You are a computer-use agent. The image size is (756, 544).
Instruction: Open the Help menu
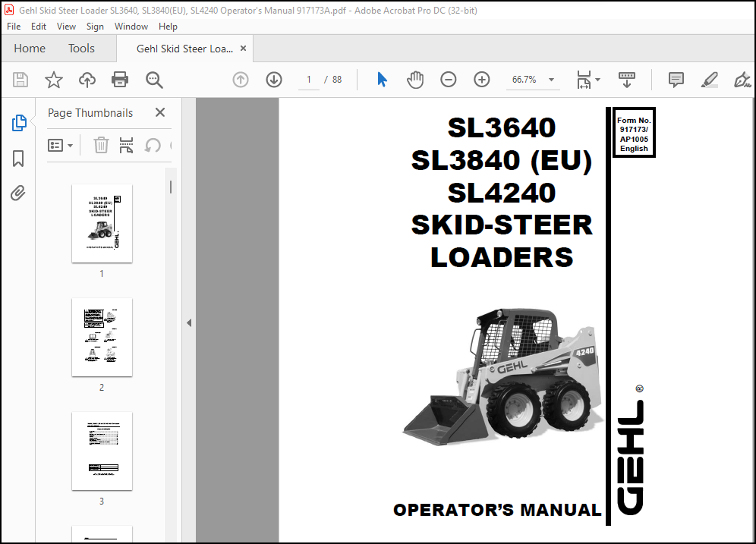click(x=168, y=27)
